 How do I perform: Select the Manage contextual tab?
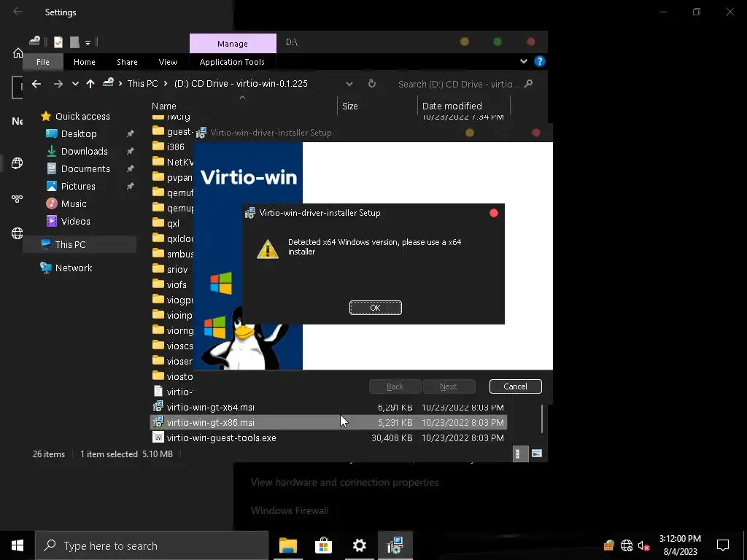(233, 43)
